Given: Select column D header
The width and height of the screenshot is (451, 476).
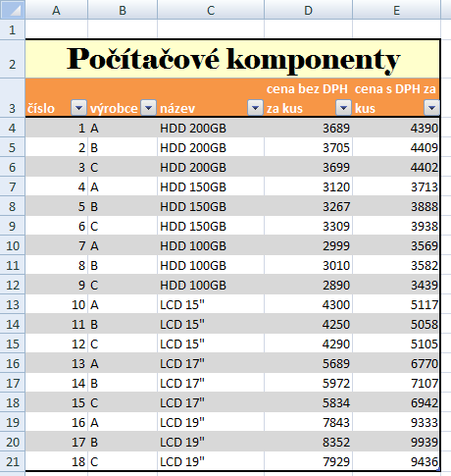Looking at the screenshot, I should click(308, 10).
